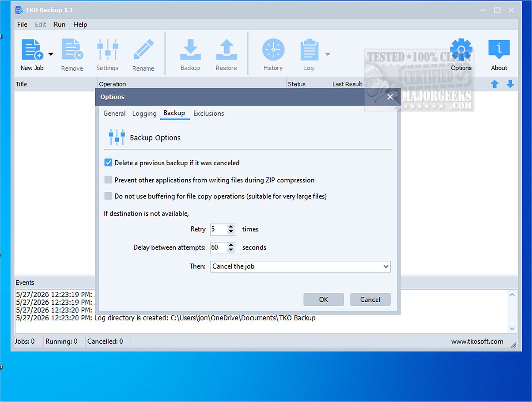The height and width of the screenshot is (402, 532).
Task: Click the Delay between attempts field
Action: click(219, 248)
